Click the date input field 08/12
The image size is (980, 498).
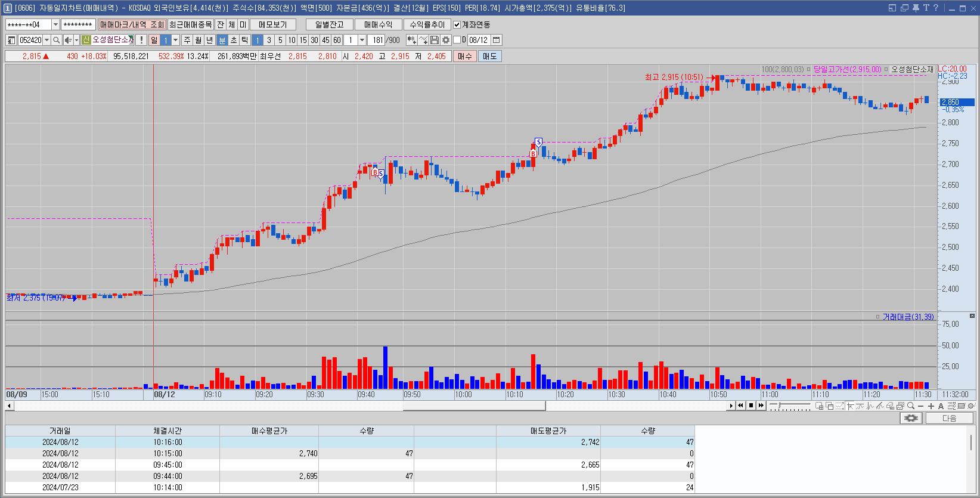(479, 40)
